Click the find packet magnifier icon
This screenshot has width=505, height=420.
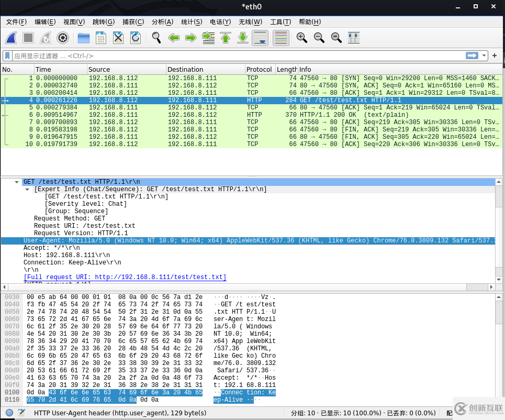(x=156, y=38)
